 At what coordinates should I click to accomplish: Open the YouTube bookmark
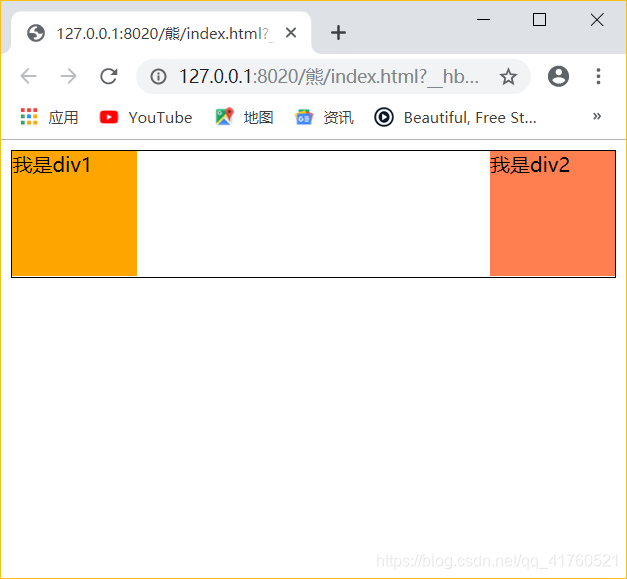[x=146, y=117]
